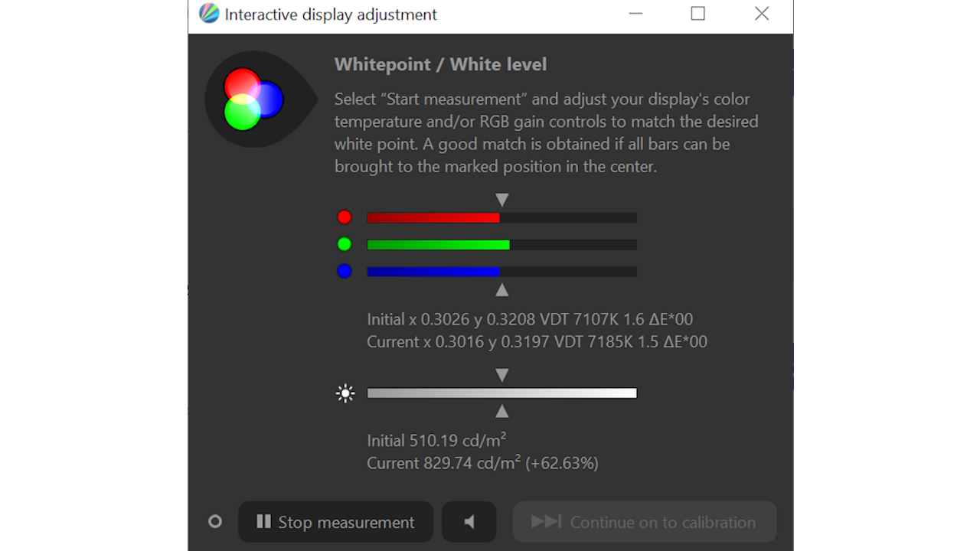
Task: Click the green gain level bar
Action: [x=501, y=245]
